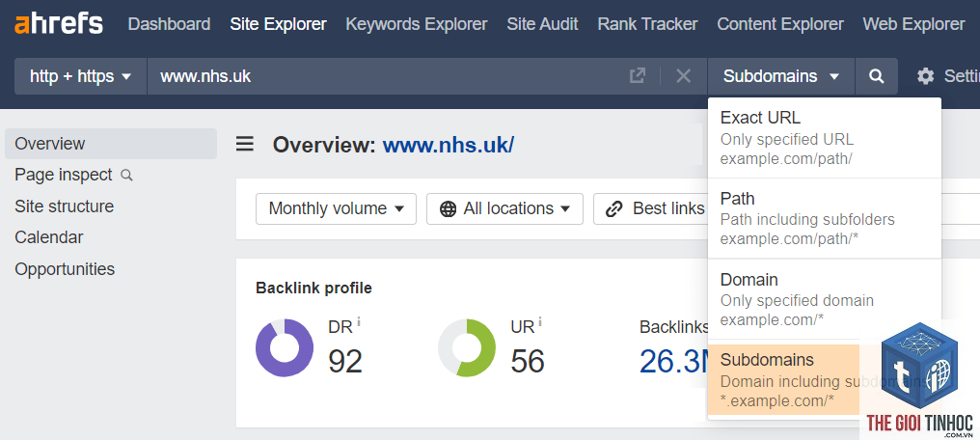The image size is (980, 440).
Task: Go to Dashboard in top navigation
Action: pyautogui.click(x=169, y=24)
